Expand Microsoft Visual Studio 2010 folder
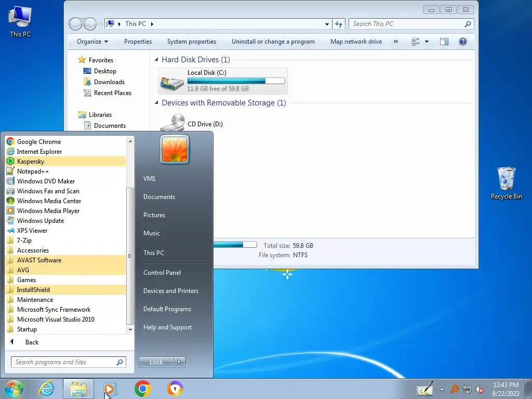The width and height of the screenshot is (532, 399). pyautogui.click(x=66, y=319)
